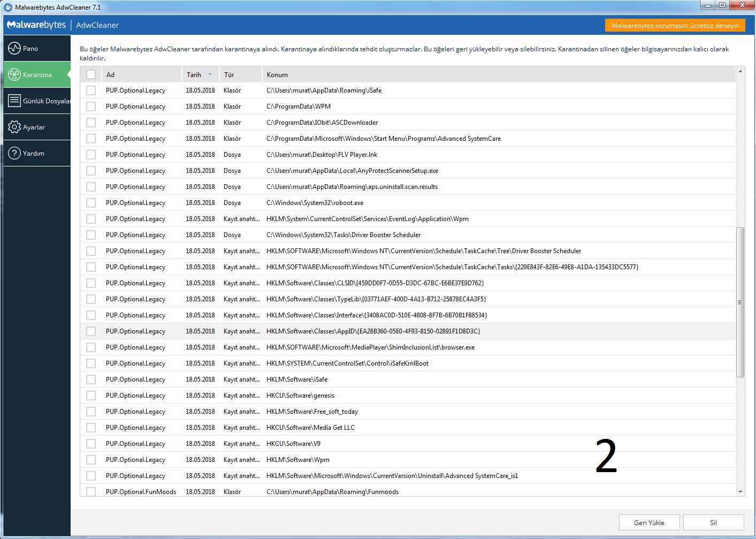Click the AdwCleaner app icon in title bar
The width and height of the screenshot is (756, 539).
(8, 7)
